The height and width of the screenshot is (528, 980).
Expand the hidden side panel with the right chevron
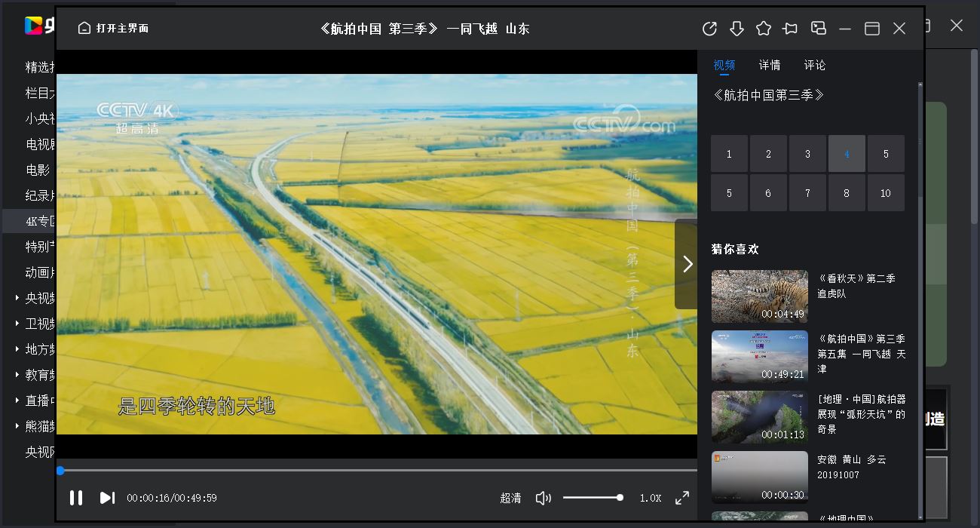click(x=686, y=264)
